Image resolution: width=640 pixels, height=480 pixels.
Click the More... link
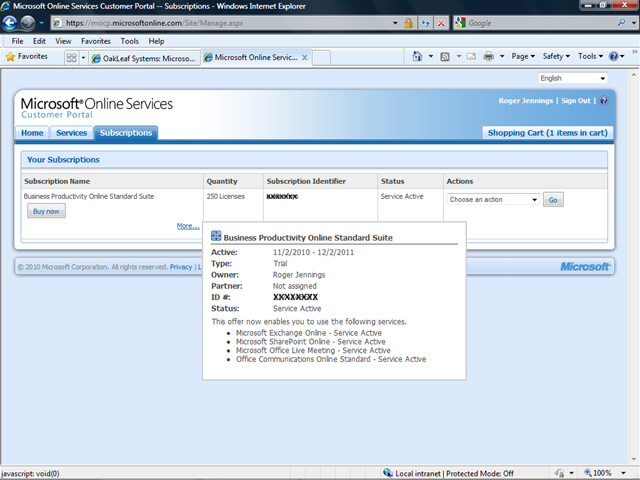[188, 226]
